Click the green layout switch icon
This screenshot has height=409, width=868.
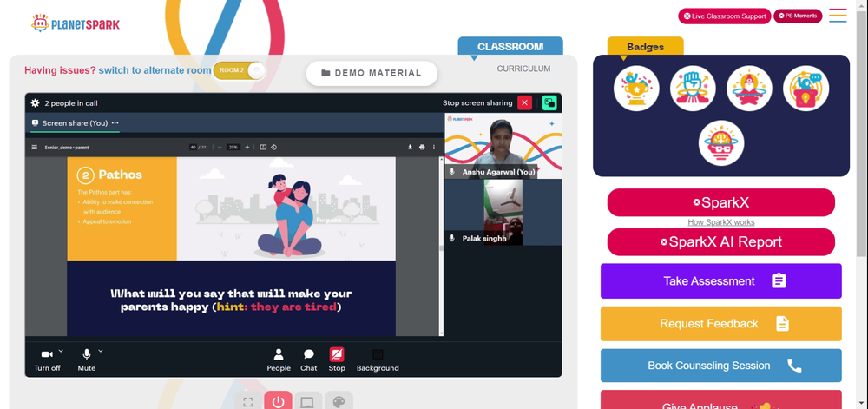pyautogui.click(x=549, y=102)
